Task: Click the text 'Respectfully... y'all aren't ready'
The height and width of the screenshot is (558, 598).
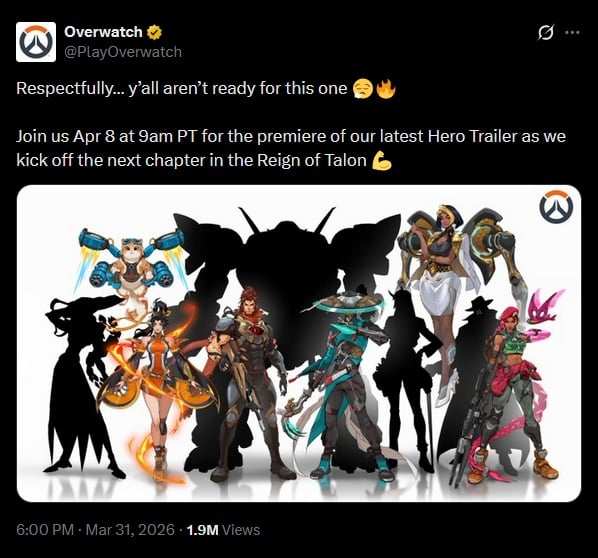Action: pos(182,88)
